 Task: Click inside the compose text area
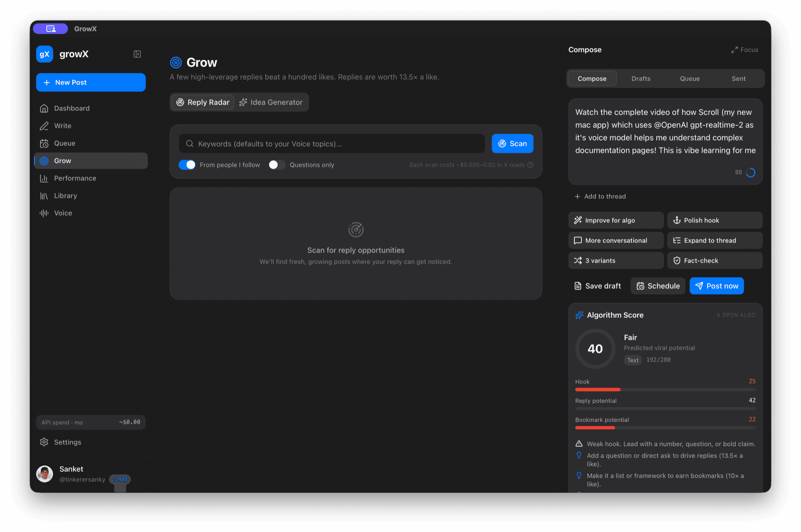click(666, 132)
